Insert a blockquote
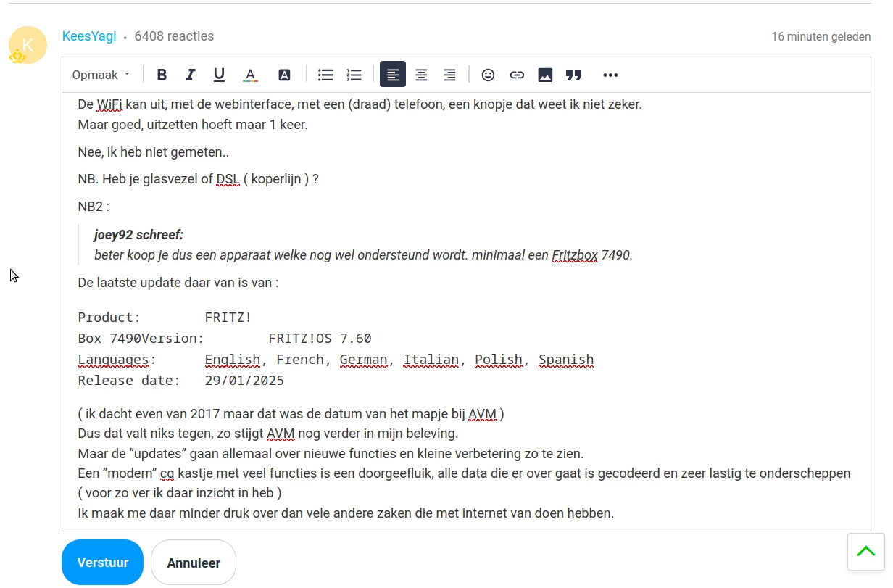Image resolution: width=893 pixels, height=588 pixels. pyautogui.click(x=574, y=75)
